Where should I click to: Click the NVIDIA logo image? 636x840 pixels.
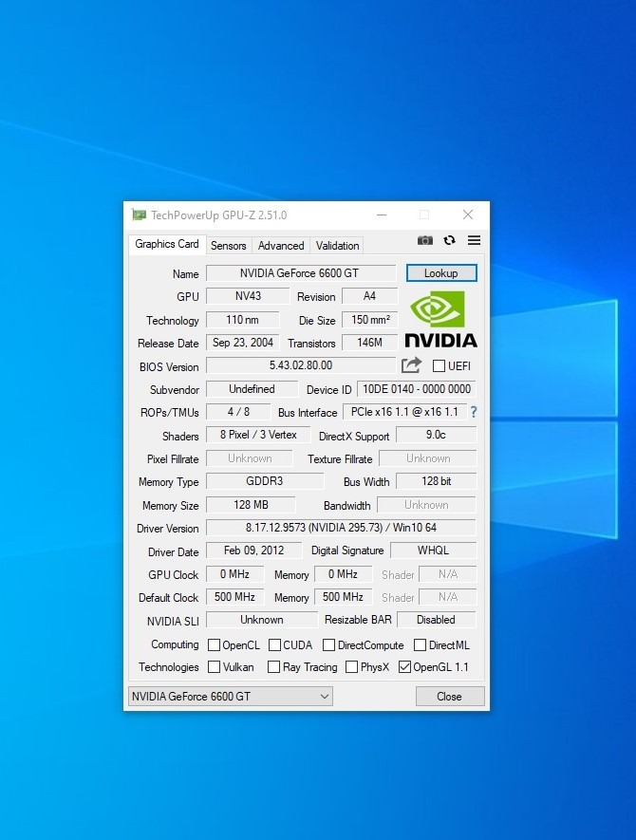point(440,320)
